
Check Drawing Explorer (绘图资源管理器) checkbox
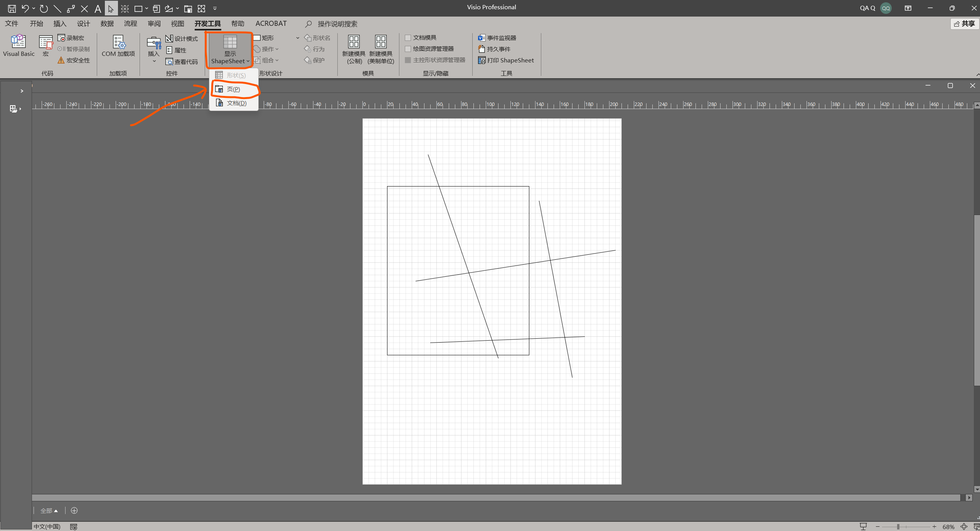[408, 49]
